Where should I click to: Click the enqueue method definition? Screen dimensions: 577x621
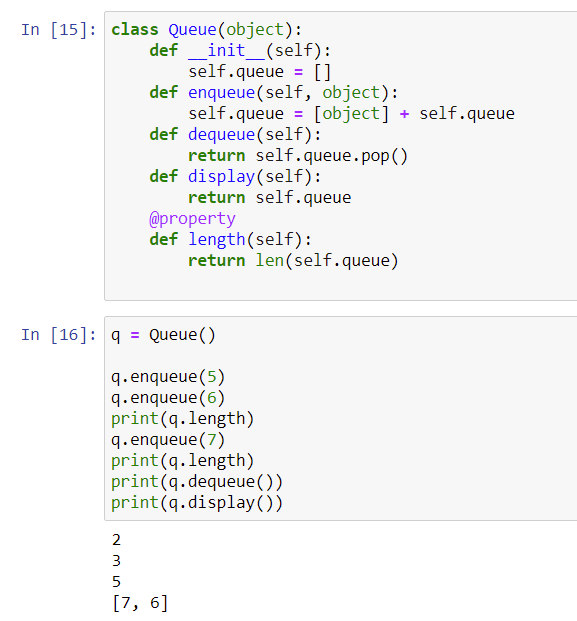tap(273, 93)
